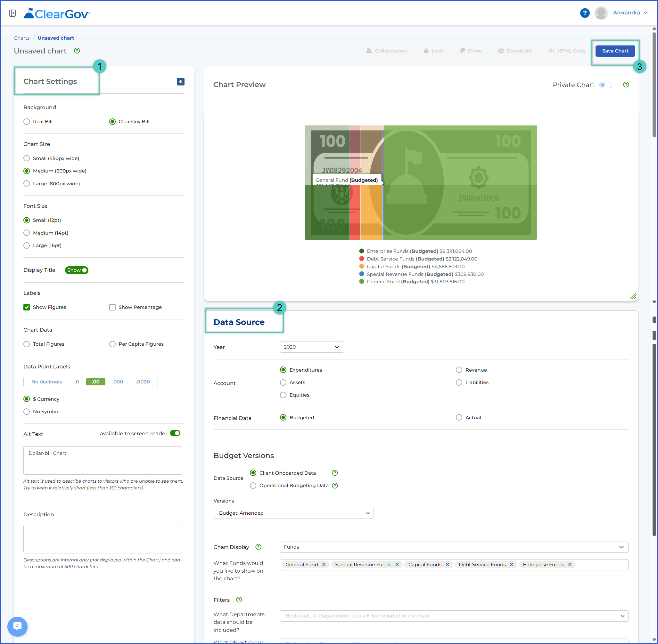The height and width of the screenshot is (644, 658).
Task: Open the chat support bubble icon
Action: pos(17,626)
